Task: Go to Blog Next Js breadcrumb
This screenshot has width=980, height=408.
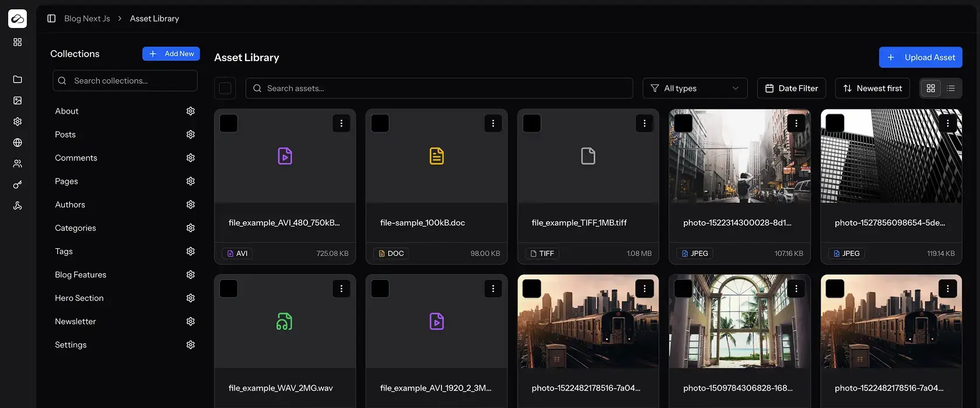Action: pyautogui.click(x=87, y=19)
